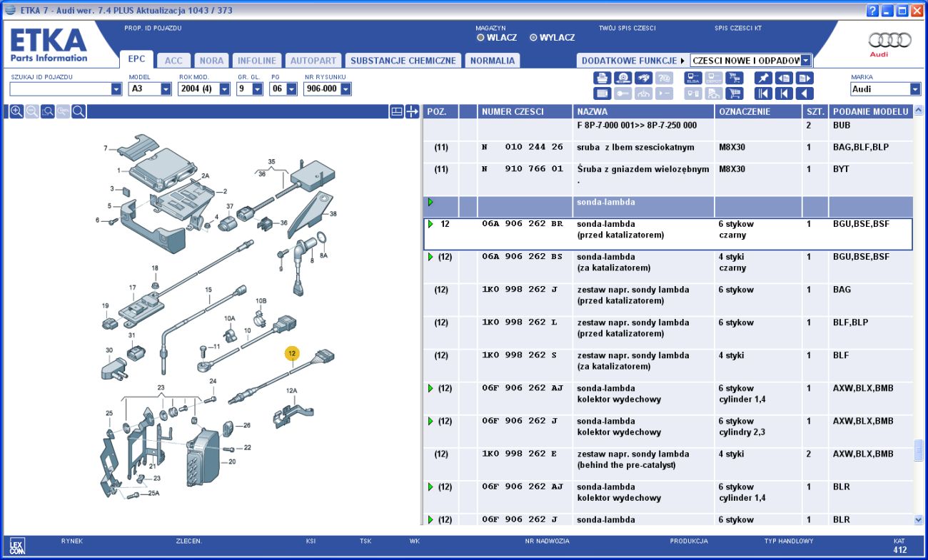Open the help question mark icon
Image resolution: width=928 pixels, height=560 pixels.
[872, 11]
